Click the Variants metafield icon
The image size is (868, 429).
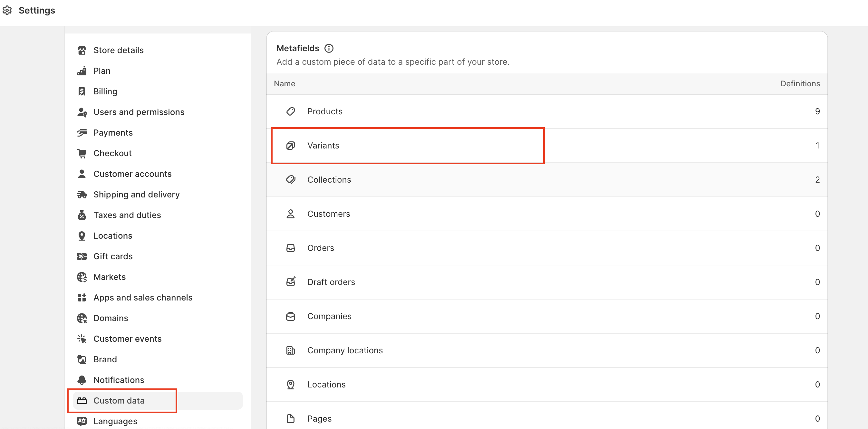coord(290,146)
